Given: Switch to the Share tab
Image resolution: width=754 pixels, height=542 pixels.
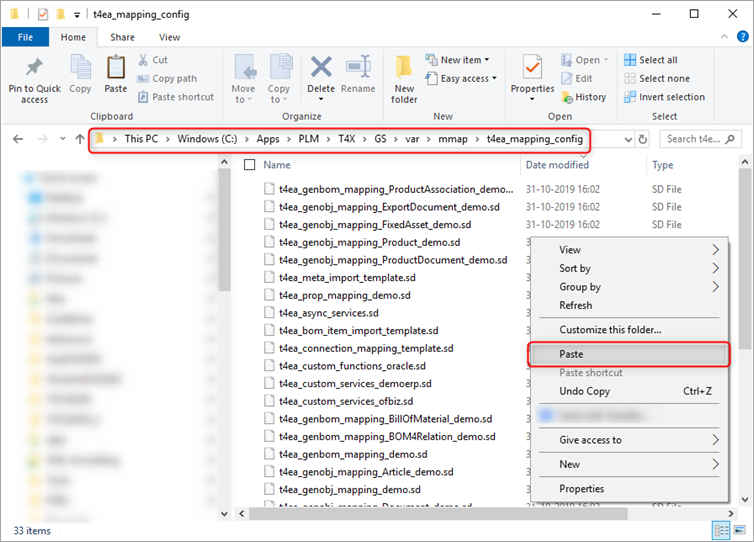Looking at the screenshot, I should click(122, 37).
